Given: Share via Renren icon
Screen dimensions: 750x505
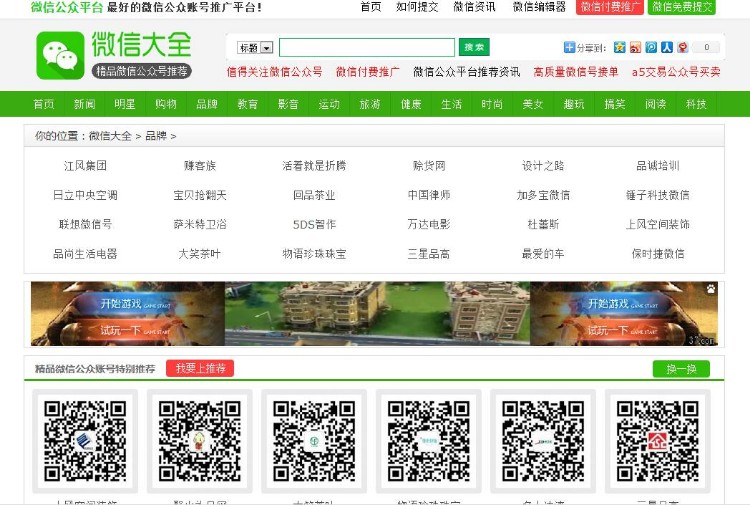Looking at the screenshot, I should pyautogui.click(x=667, y=47).
